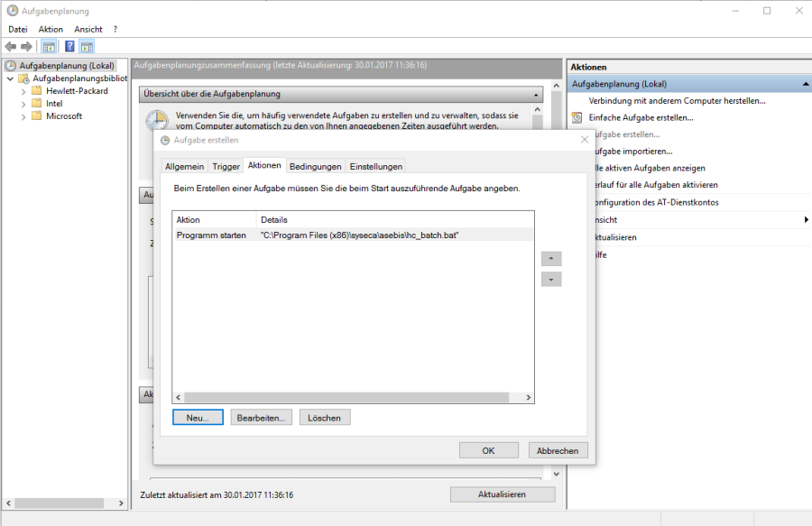Toggle the action pane toolbar icon
The height and width of the screenshot is (526, 812).
click(x=87, y=47)
